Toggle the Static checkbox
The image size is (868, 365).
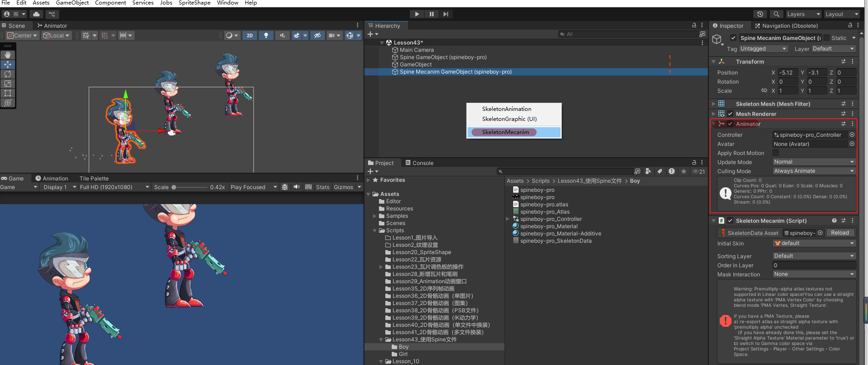click(x=827, y=38)
